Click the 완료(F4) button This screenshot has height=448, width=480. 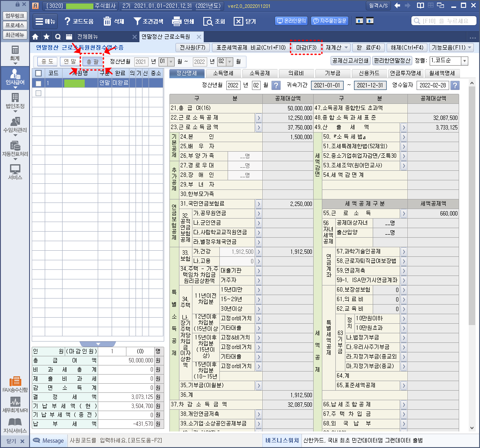point(368,47)
